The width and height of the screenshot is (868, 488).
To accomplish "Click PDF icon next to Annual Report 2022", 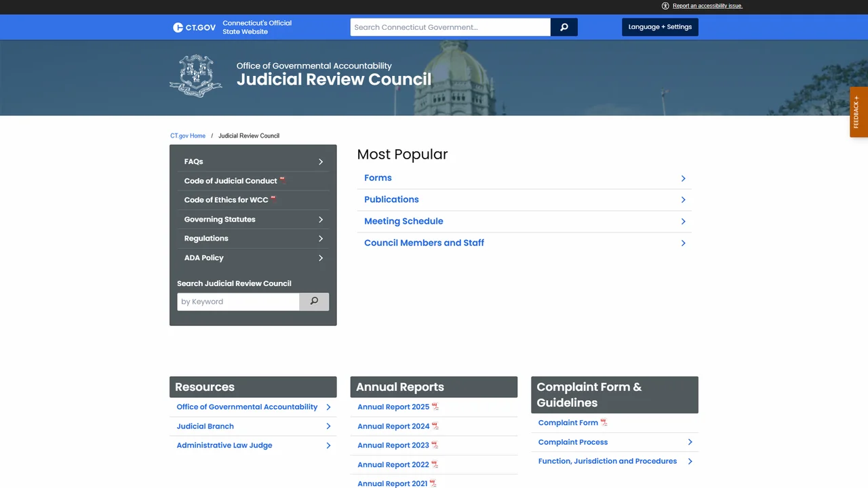I will pyautogui.click(x=435, y=464).
